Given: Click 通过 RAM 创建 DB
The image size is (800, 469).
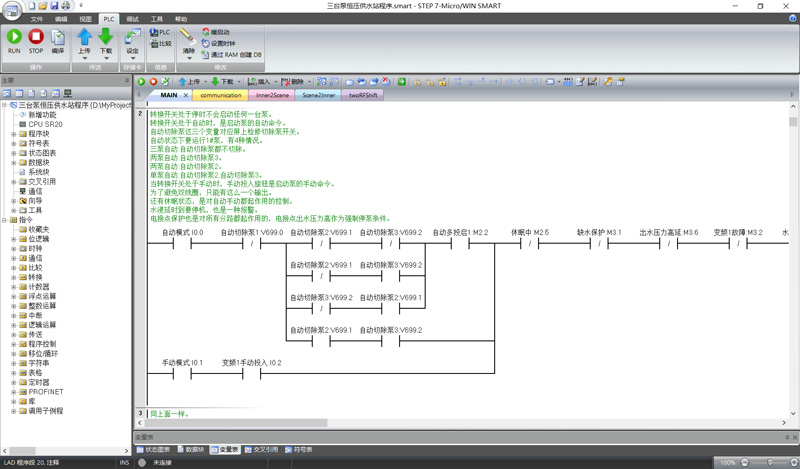Looking at the screenshot, I should point(231,55).
